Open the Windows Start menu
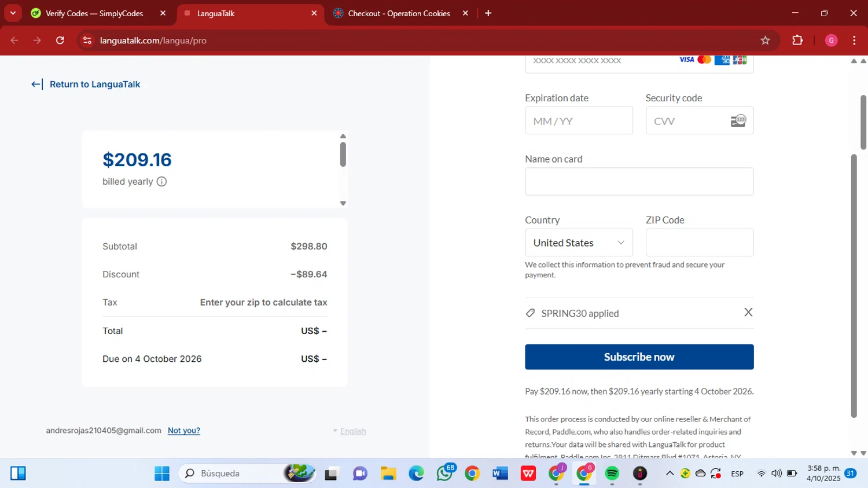This screenshot has width=868, height=488. point(162,474)
